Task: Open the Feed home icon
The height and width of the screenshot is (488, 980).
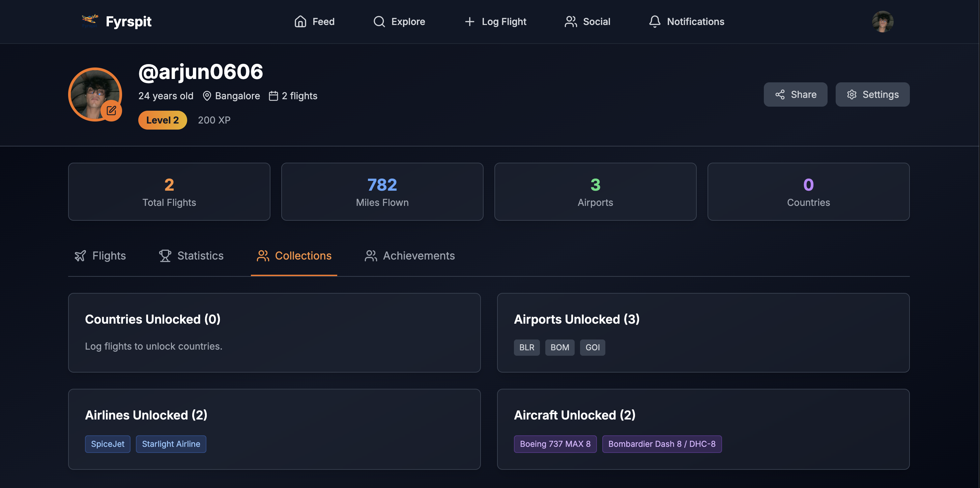Action: coord(300,21)
